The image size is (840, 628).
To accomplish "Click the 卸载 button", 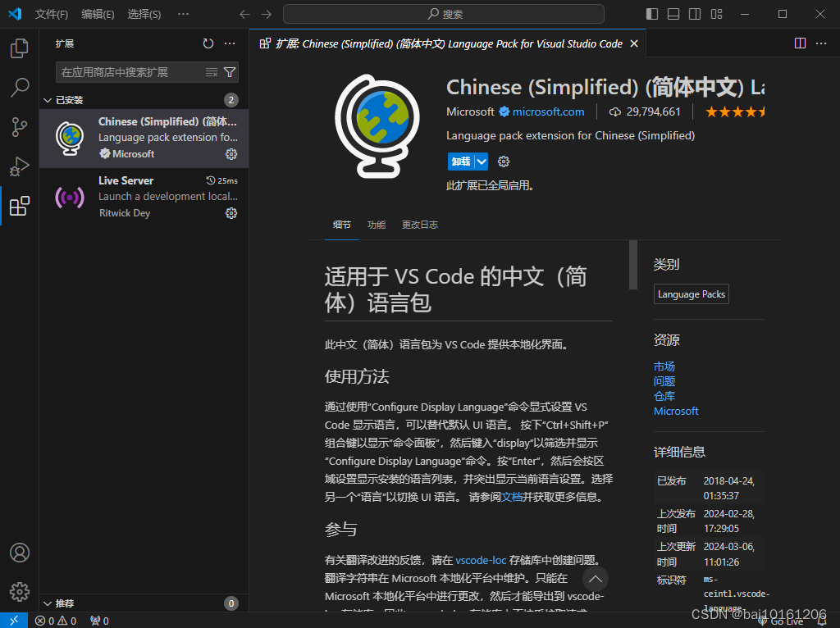I will (x=461, y=162).
